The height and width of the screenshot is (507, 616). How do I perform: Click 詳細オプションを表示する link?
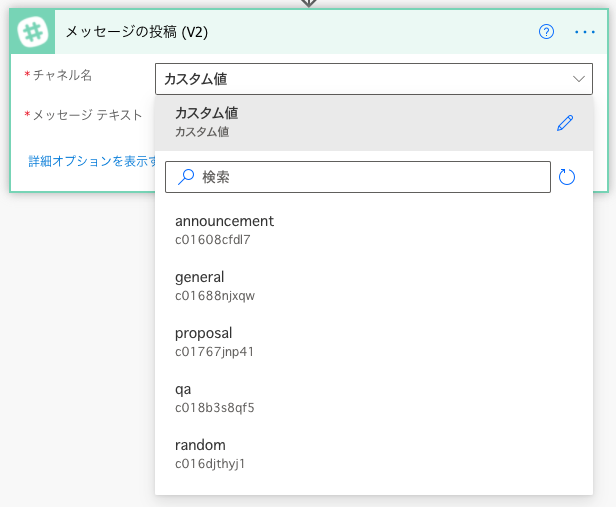click(x=92, y=160)
